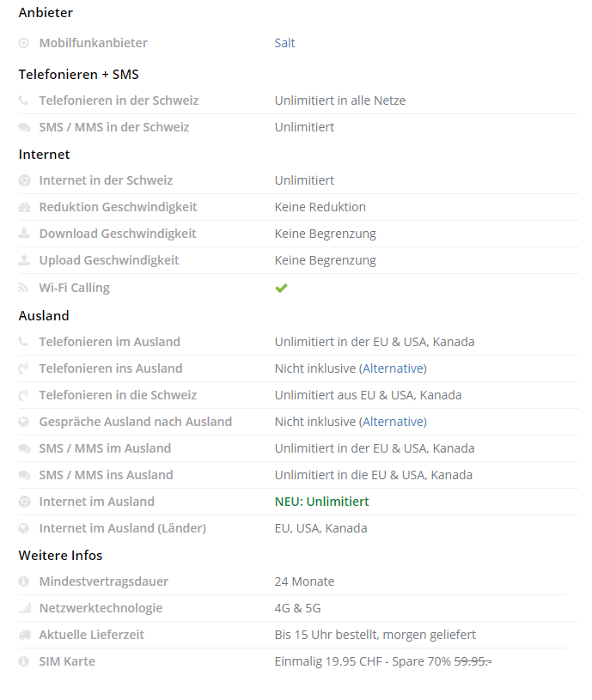Click the signal bars icon beside Netzwerktechnologie
Image resolution: width=592 pixels, height=700 pixels.
[x=23, y=608]
